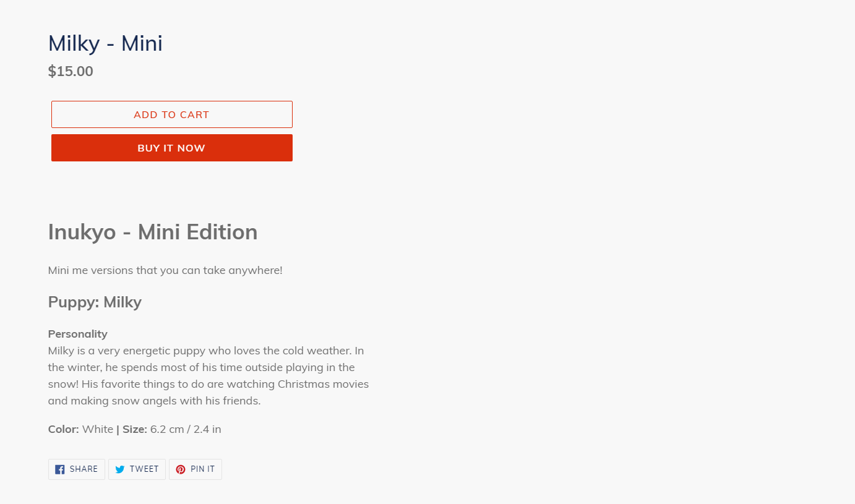Click the Facebook icon in Share button

(60, 469)
